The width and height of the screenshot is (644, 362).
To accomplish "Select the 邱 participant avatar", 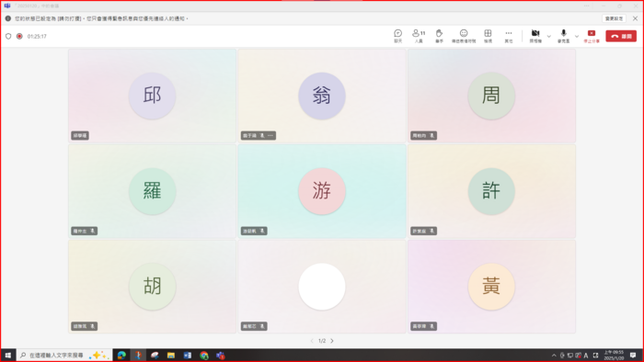I will click(153, 96).
